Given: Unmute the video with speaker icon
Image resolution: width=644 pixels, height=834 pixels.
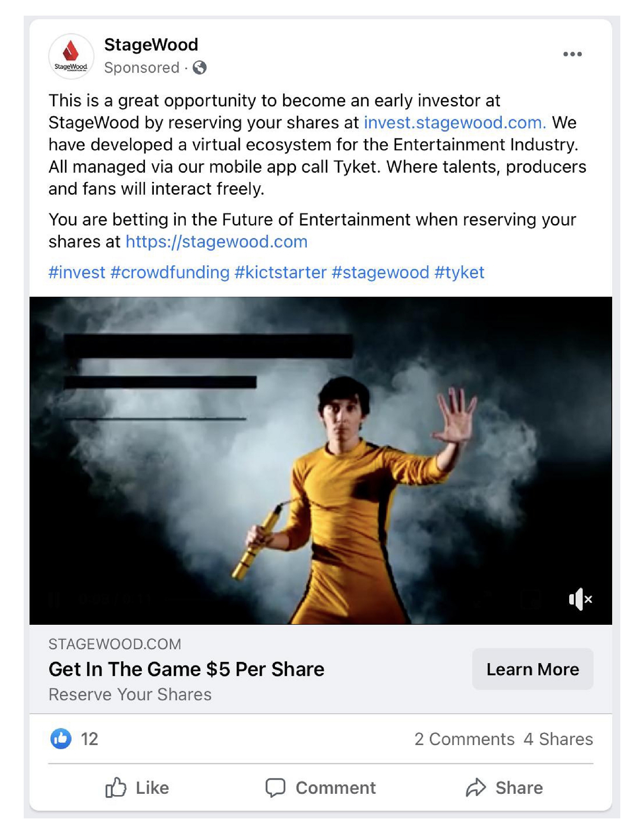Looking at the screenshot, I should 580,599.
